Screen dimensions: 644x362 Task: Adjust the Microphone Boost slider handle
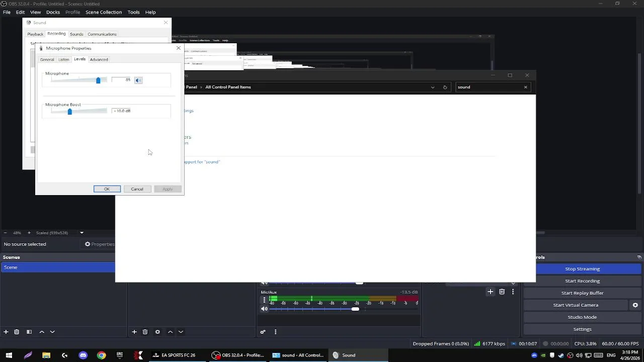pos(69,111)
